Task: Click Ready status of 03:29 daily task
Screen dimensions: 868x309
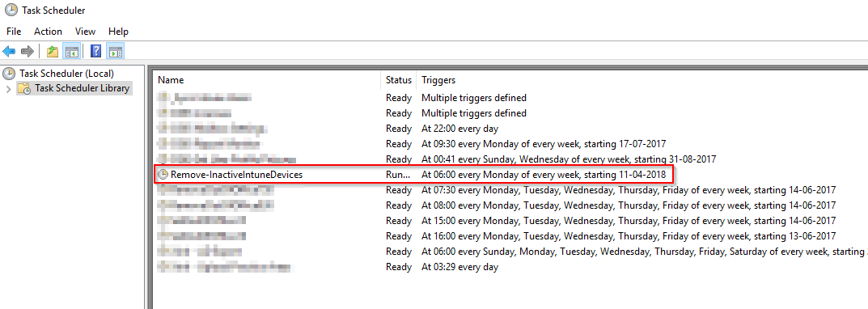Action: [399, 267]
